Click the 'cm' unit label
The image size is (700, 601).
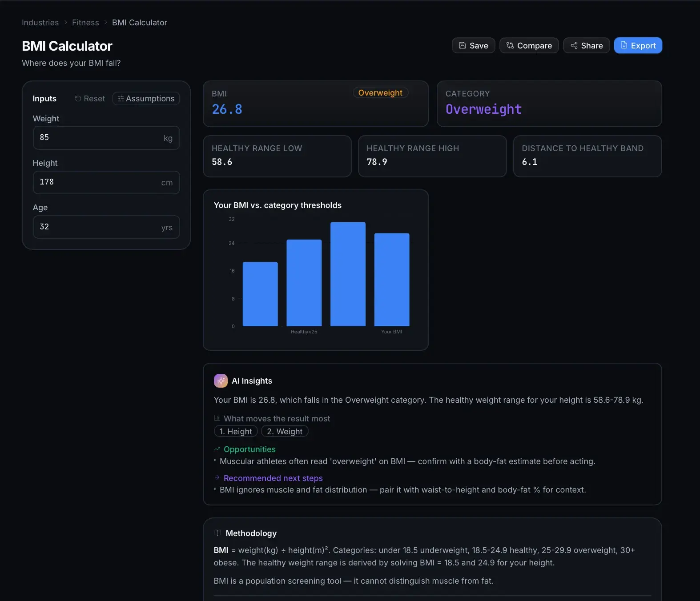coord(167,182)
